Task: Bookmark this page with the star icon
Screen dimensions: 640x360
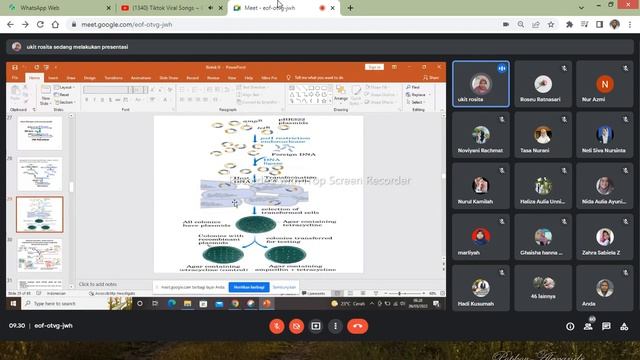Action: (x=551, y=24)
